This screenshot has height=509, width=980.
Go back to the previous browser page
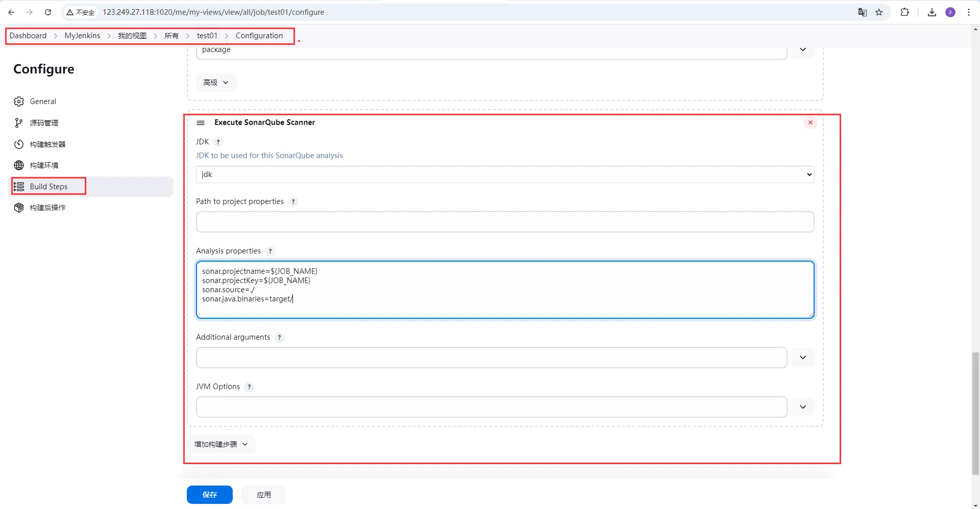[x=11, y=12]
